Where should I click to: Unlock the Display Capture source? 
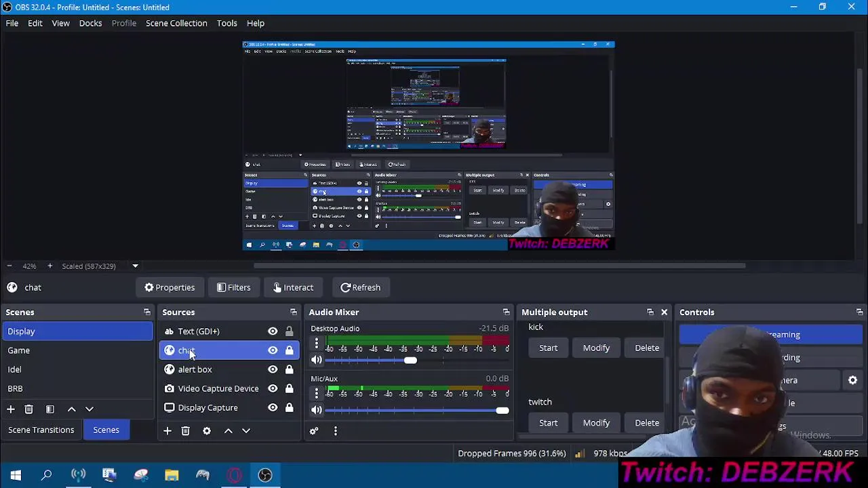coord(289,407)
